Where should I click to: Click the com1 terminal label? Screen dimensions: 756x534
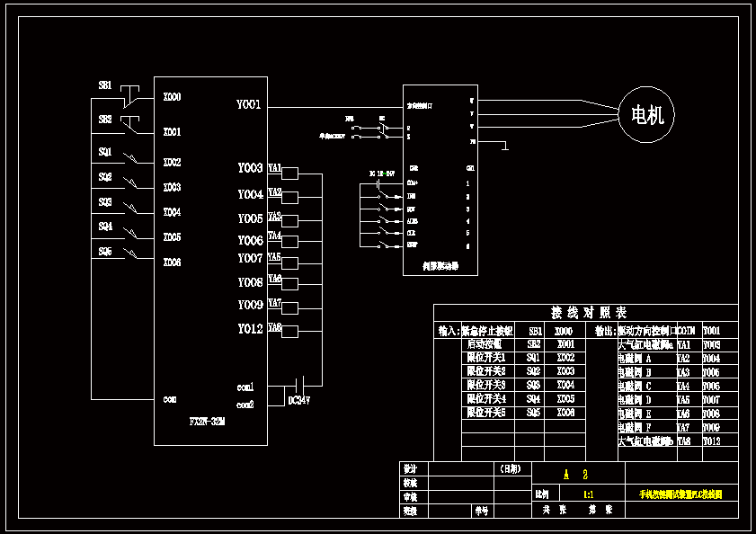tap(245, 387)
